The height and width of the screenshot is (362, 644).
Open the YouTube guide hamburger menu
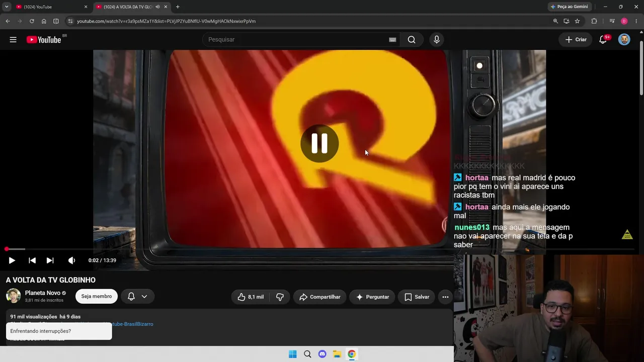click(x=13, y=40)
